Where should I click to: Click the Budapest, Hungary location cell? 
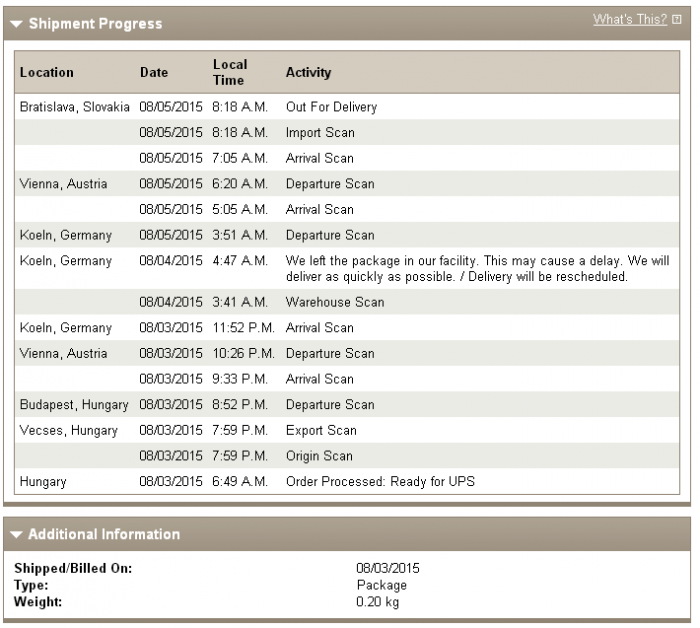click(74, 405)
